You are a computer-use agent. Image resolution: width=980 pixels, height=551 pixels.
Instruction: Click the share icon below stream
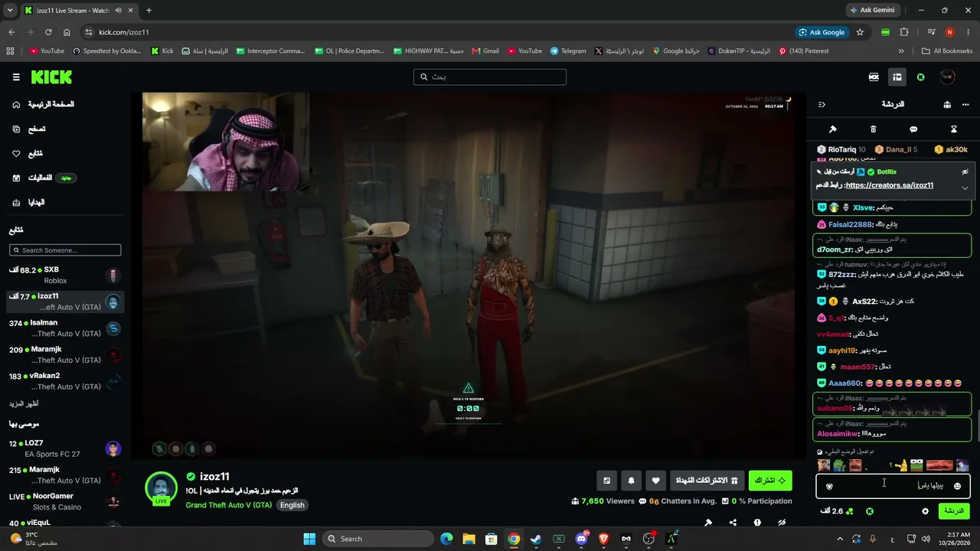pyautogui.click(x=733, y=523)
